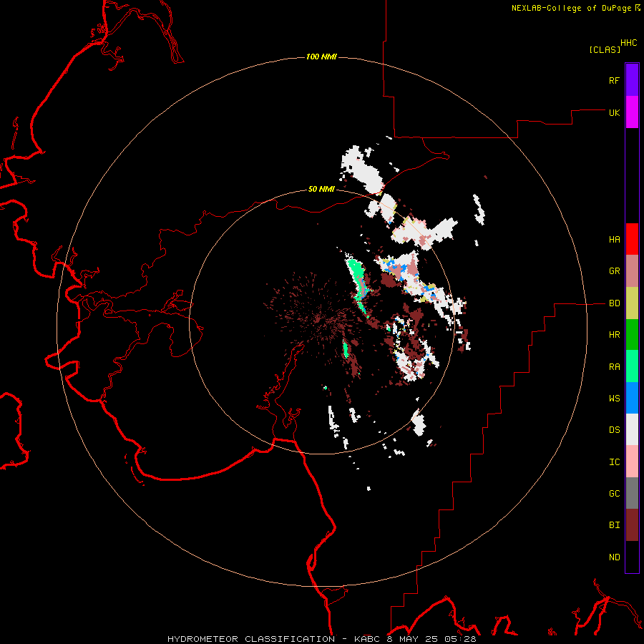Screen dimensions: 644x644
Task: Click the GR legend label
Action: (x=614, y=271)
